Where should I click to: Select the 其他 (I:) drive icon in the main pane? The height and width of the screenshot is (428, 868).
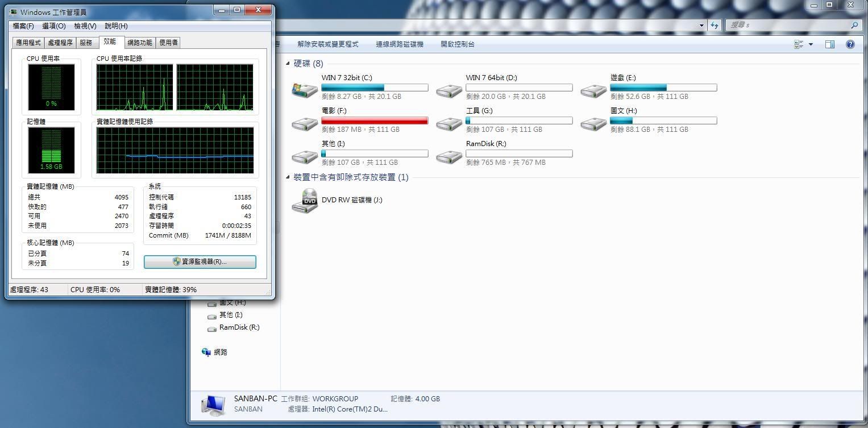click(x=305, y=156)
